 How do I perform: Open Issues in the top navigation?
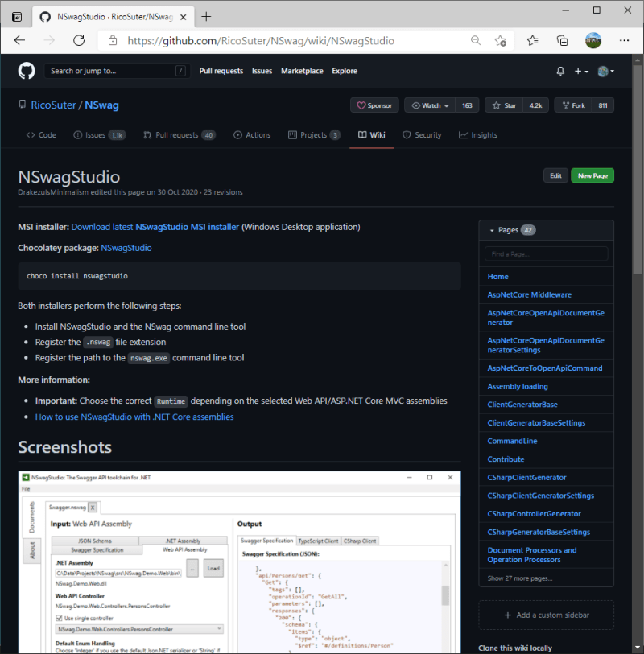pyautogui.click(x=262, y=71)
